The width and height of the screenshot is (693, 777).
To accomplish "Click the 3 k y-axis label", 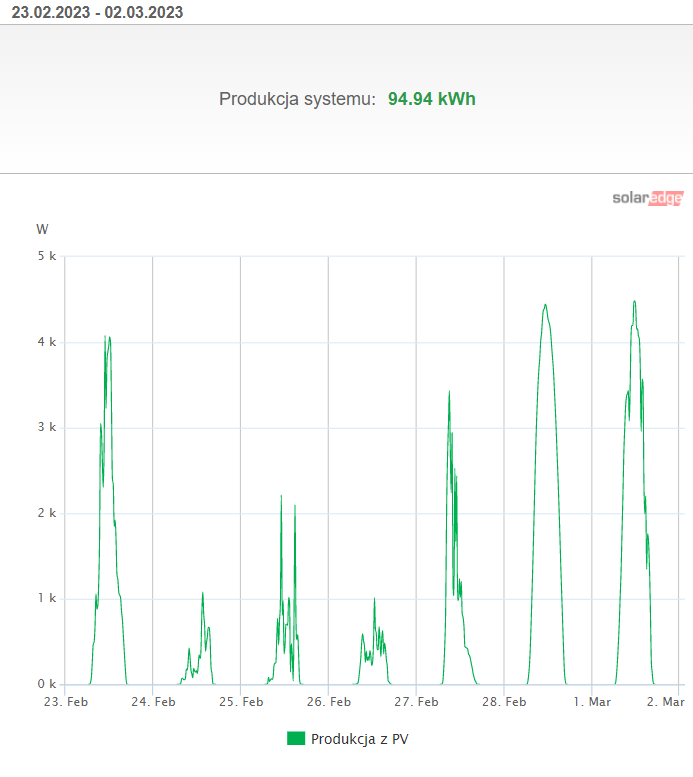I will [46, 428].
